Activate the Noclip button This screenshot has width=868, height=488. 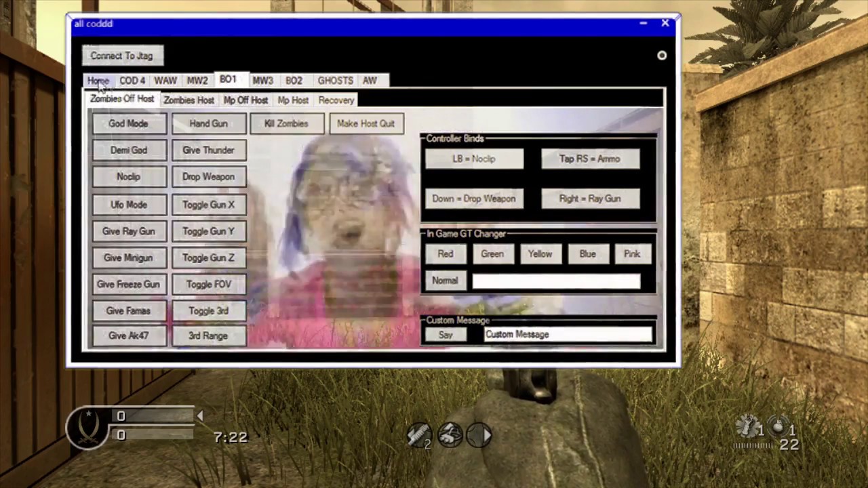(129, 176)
